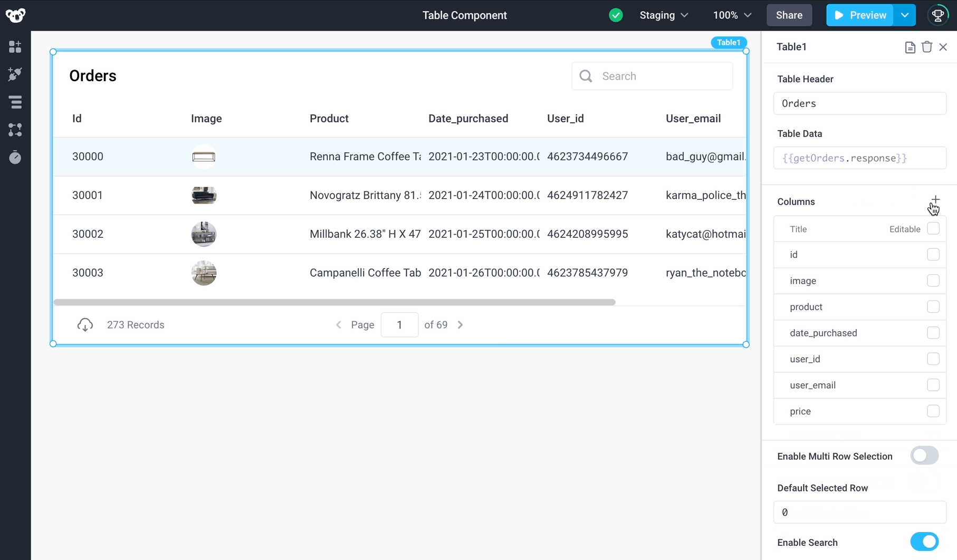The image size is (957, 560).
Task: Add a new column with the plus icon
Action: [x=936, y=200]
